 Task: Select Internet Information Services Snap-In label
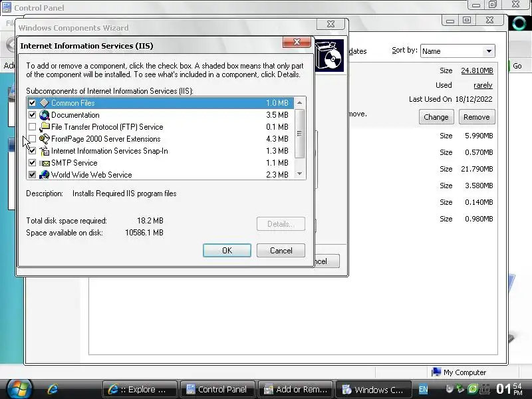click(x=110, y=151)
